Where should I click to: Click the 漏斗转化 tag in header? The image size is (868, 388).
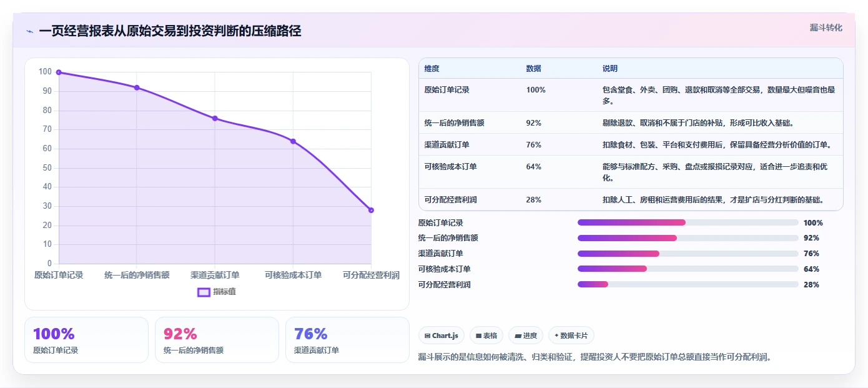(x=826, y=28)
